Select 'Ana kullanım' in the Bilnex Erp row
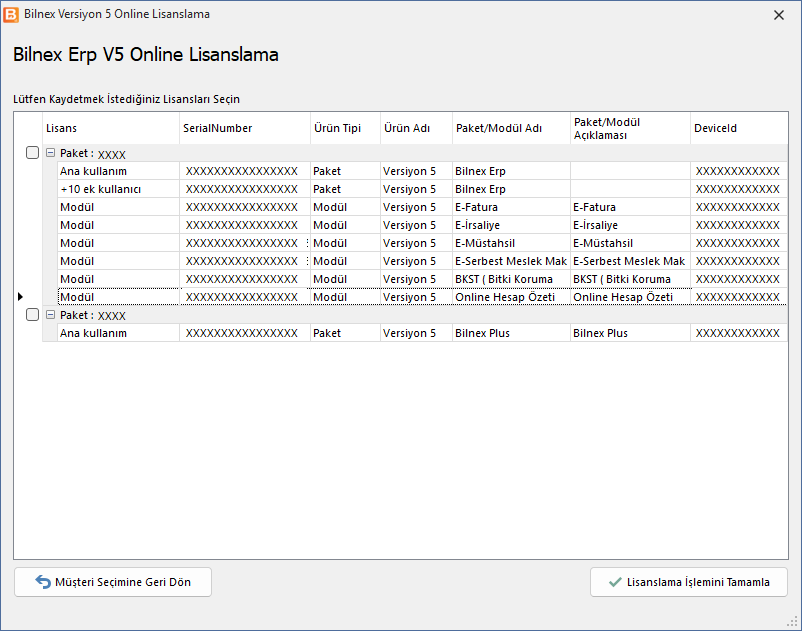 coord(118,171)
